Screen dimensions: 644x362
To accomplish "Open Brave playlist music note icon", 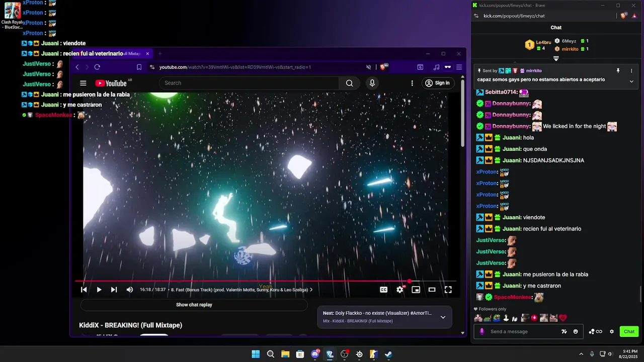I will pos(436,67).
